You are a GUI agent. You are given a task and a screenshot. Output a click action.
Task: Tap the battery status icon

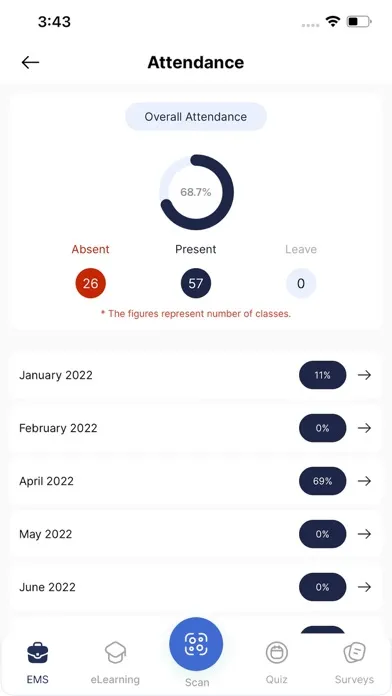click(x=359, y=21)
